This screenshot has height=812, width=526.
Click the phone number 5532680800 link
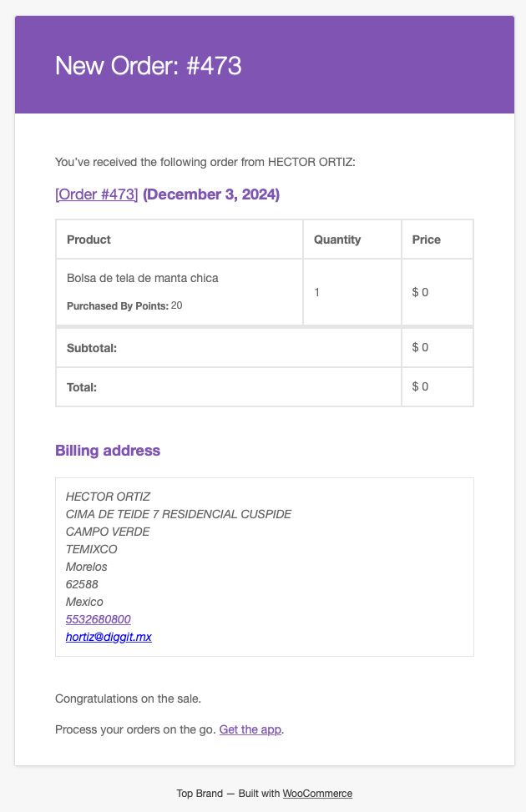click(x=98, y=619)
